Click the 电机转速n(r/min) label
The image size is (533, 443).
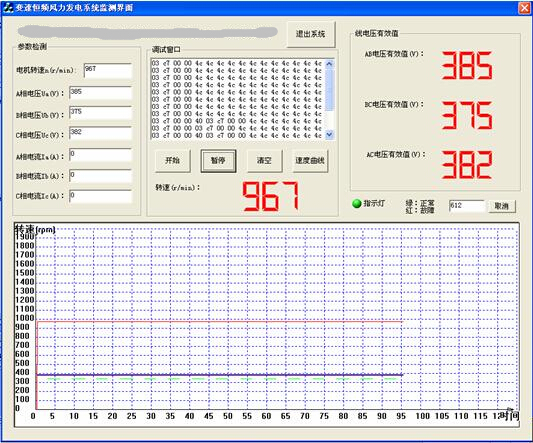click(x=46, y=70)
